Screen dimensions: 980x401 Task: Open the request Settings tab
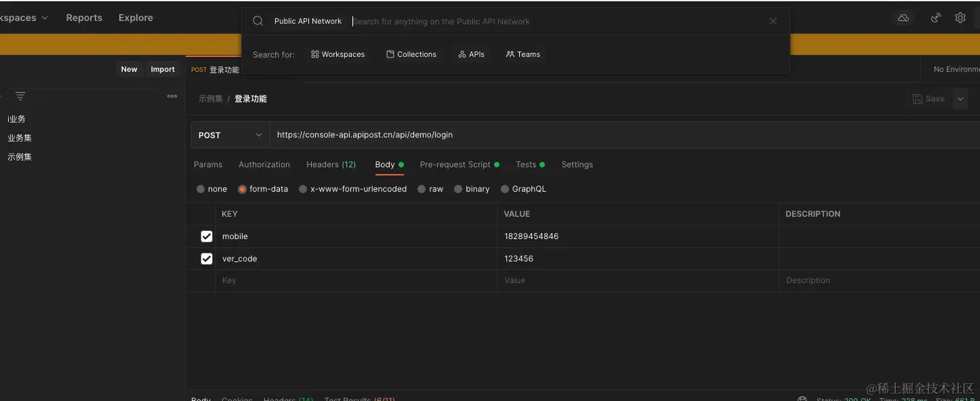click(577, 165)
